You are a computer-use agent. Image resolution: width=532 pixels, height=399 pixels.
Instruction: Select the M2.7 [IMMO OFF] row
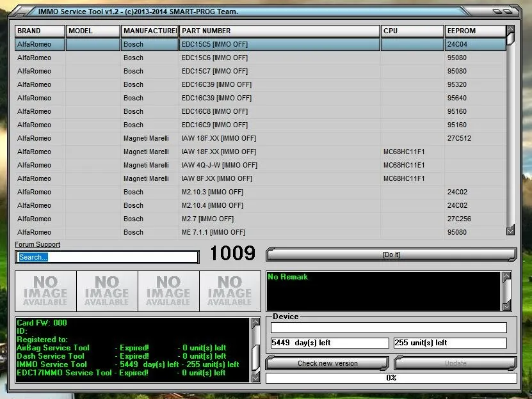pos(260,219)
